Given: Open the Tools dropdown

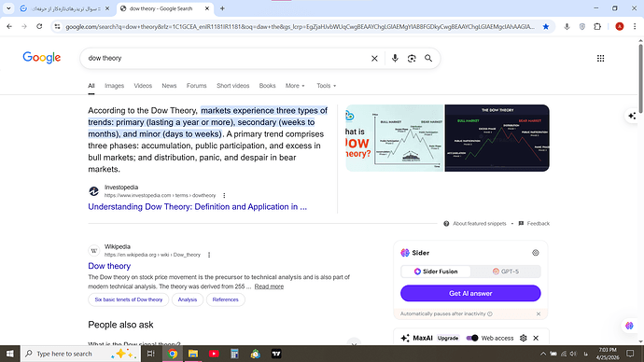Looking at the screenshot, I should pyautogui.click(x=326, y=86).
